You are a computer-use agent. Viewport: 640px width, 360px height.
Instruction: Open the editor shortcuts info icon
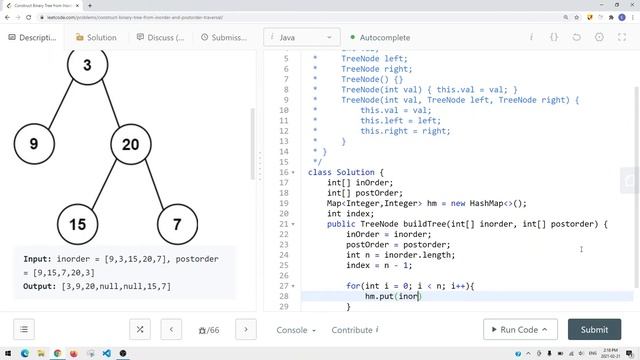coord(531,37)
